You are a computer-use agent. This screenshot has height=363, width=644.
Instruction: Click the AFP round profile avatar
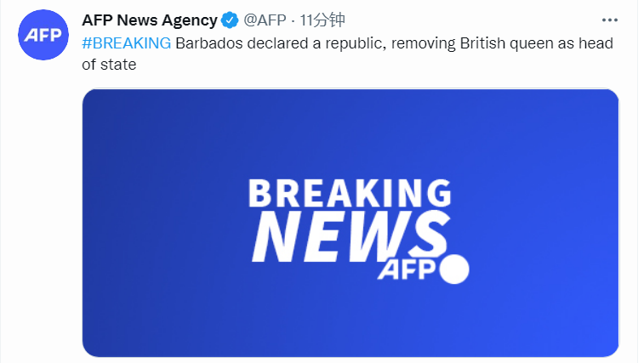pyautogui.click(x=43, y=35)
